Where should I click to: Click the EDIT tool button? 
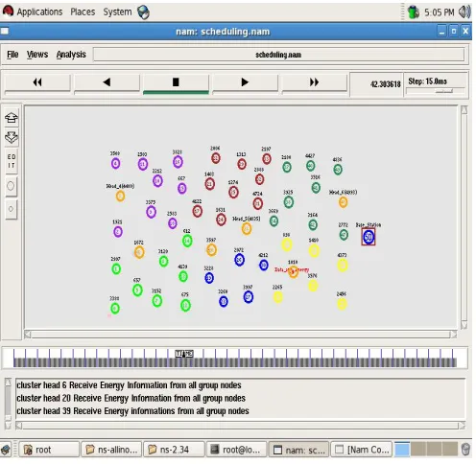tap(12, 161)
